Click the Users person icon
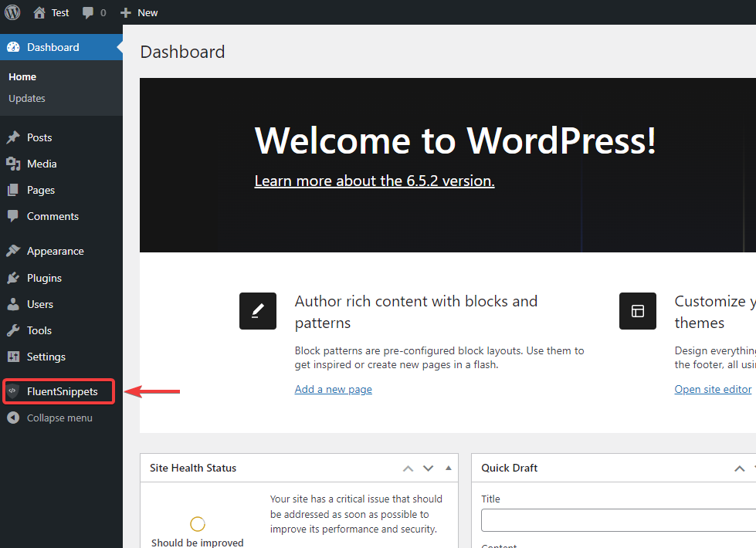Screen dimensions: 756x548 tap(13, 304)
